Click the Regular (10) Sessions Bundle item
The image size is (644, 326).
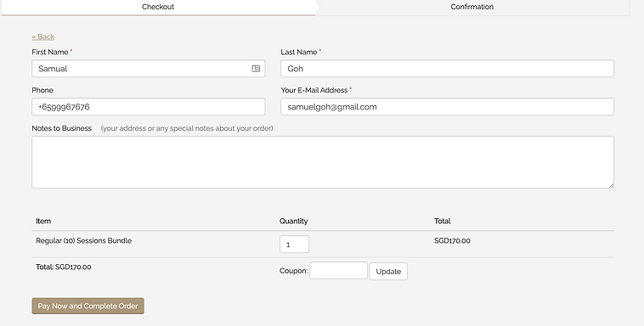[84, 240]
